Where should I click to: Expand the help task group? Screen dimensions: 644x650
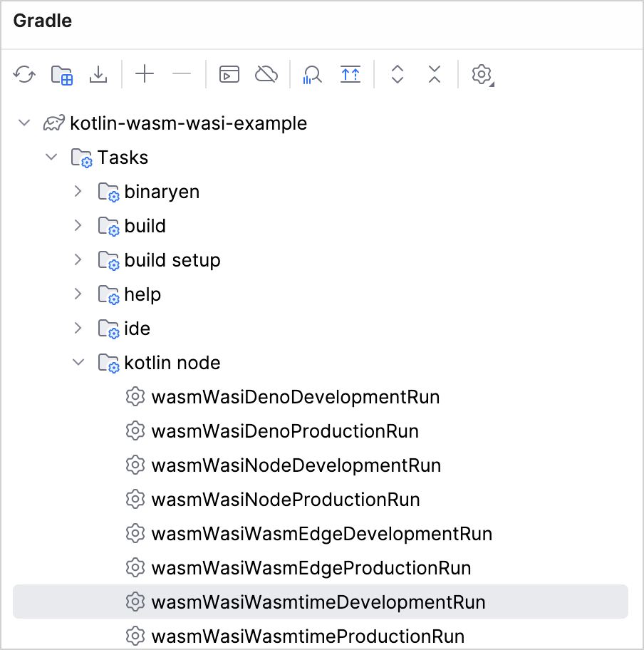click(78, 294)
